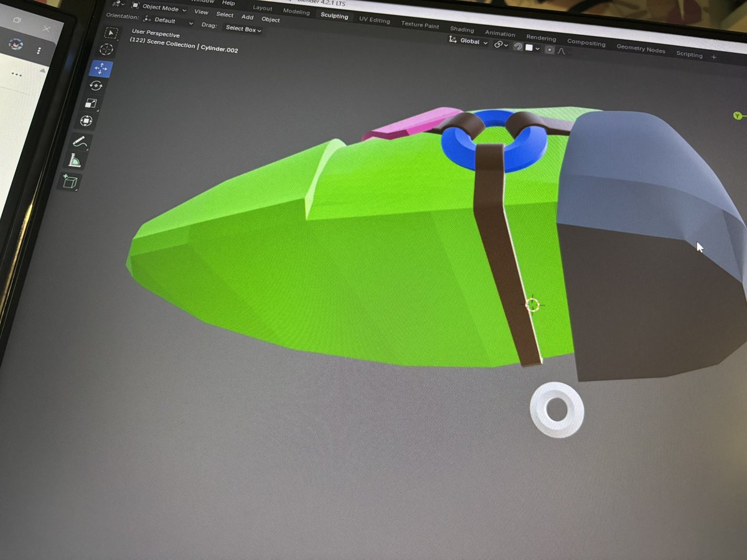This screenshot has width=747, height=560.
Task: Switch to the Rendering workspace tab
Action: (x=541, y=38)
